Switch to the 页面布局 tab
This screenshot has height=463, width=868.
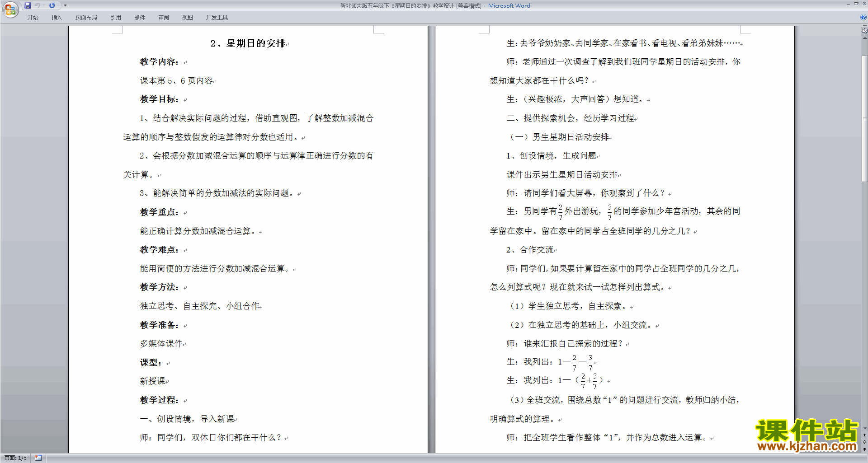coord(86,18)
